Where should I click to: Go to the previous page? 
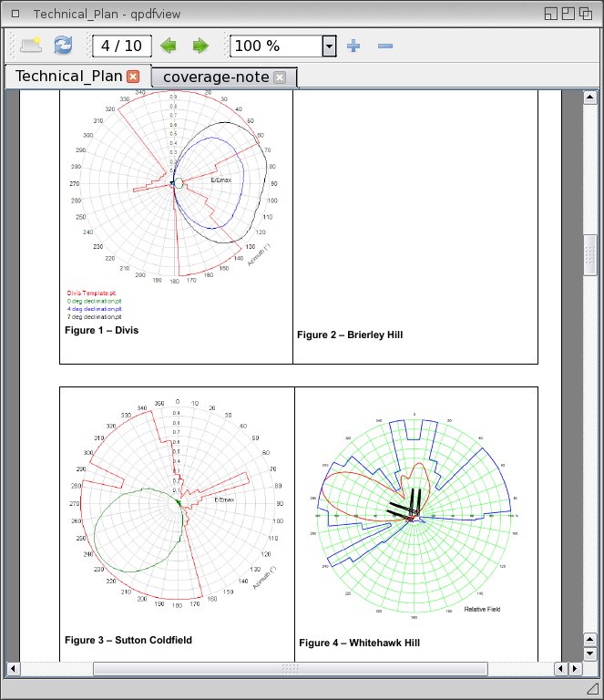(x=168, y=46)
